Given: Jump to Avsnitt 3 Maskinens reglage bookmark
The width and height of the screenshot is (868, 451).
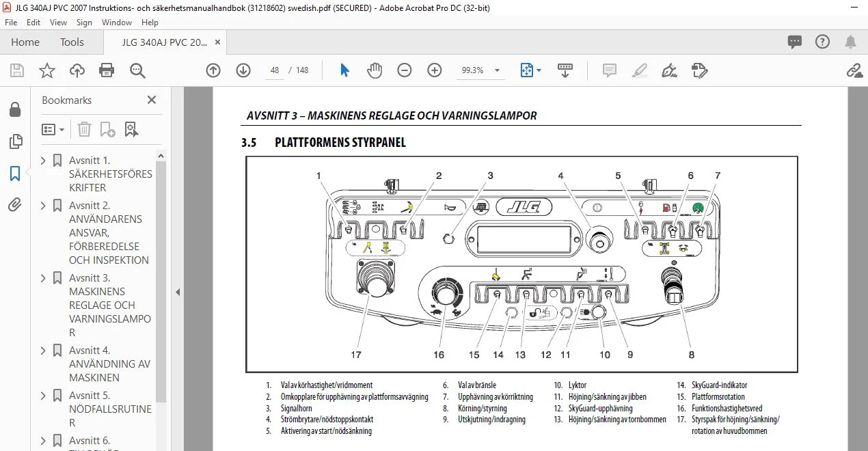Looking at the screenshot, I should click(x=109, y=305).
